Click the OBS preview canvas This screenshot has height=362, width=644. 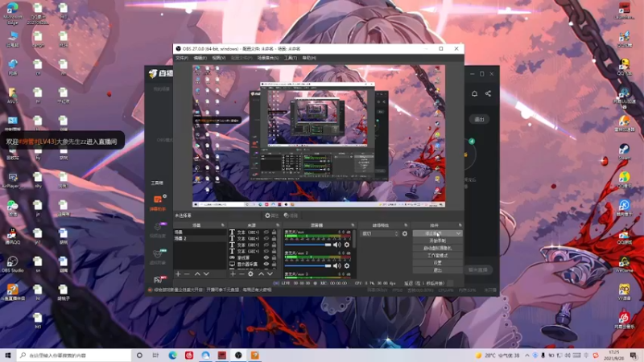pos(319,136)
